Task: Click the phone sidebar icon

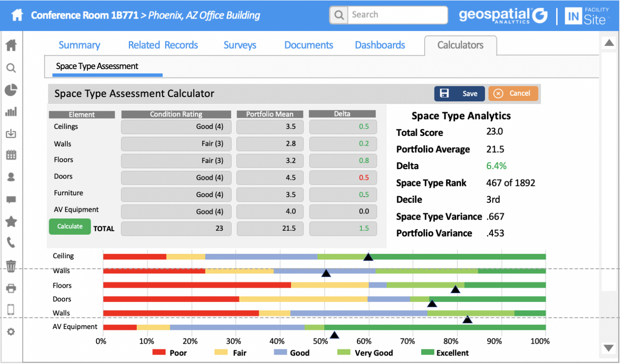Action: (11, 243)
